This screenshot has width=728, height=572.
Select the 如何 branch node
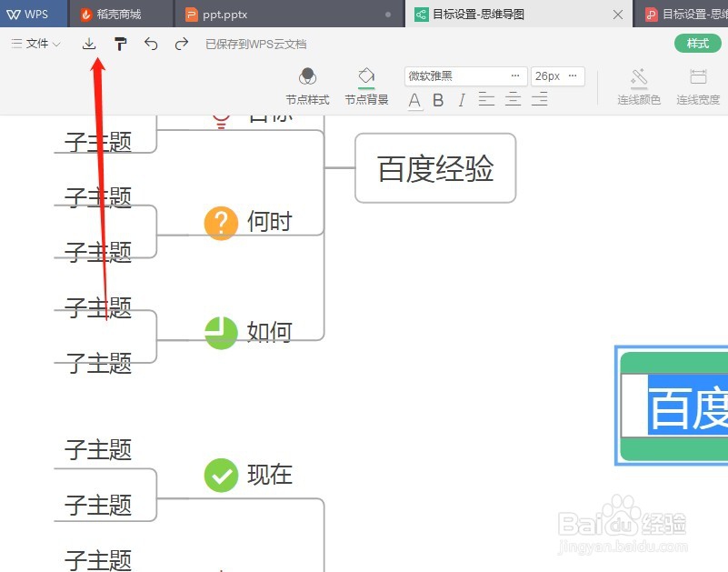[269, 332]
